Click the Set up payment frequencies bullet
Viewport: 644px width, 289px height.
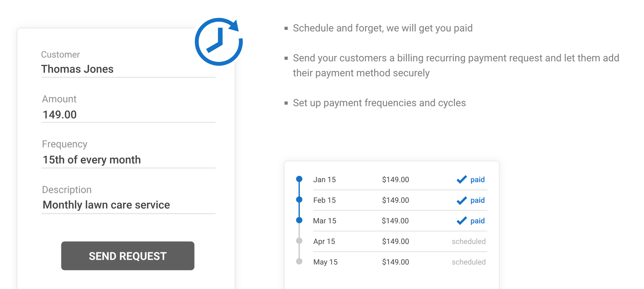[379, 103]
